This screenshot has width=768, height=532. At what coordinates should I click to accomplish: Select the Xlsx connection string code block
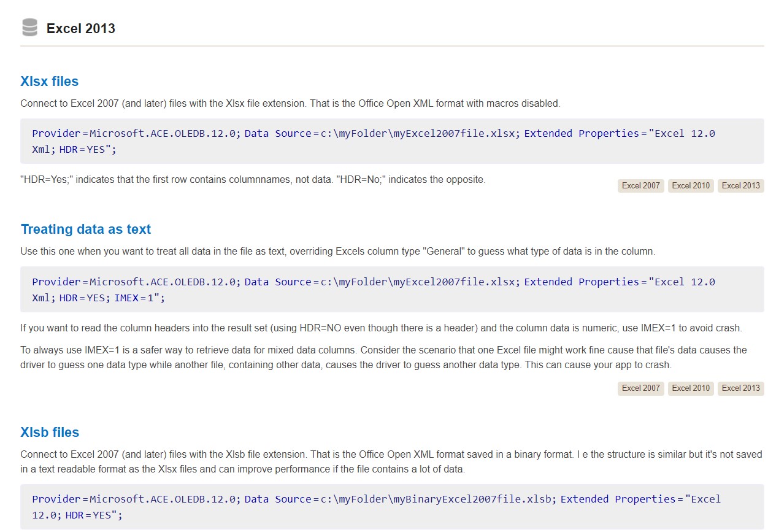point(392,141)
